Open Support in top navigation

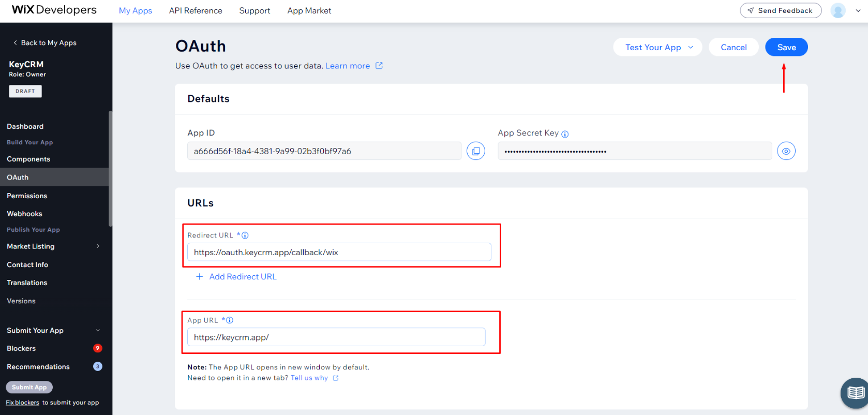coord(255,11)
